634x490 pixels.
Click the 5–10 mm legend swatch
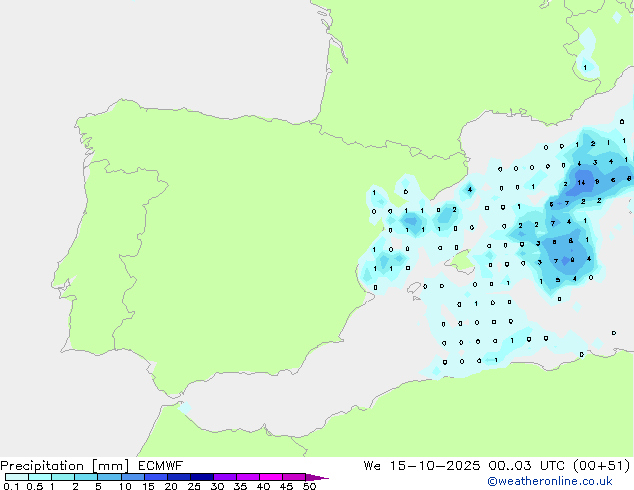[109, 477]
